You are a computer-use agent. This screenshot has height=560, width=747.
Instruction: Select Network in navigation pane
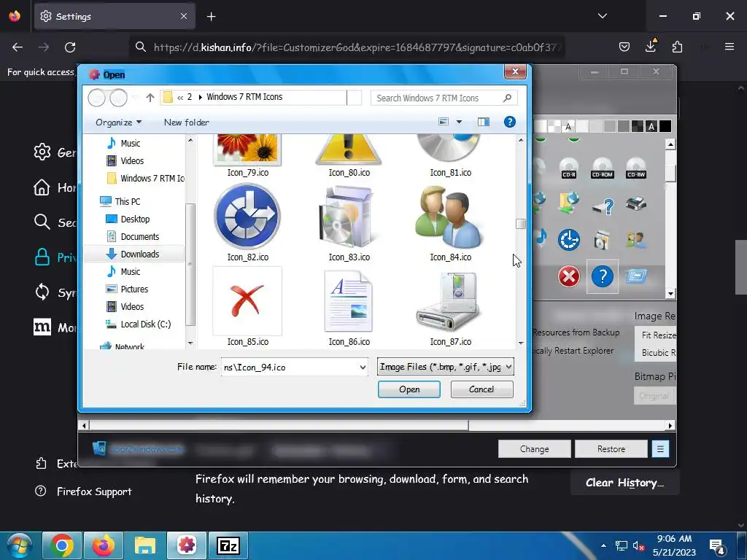coord(122,346)
